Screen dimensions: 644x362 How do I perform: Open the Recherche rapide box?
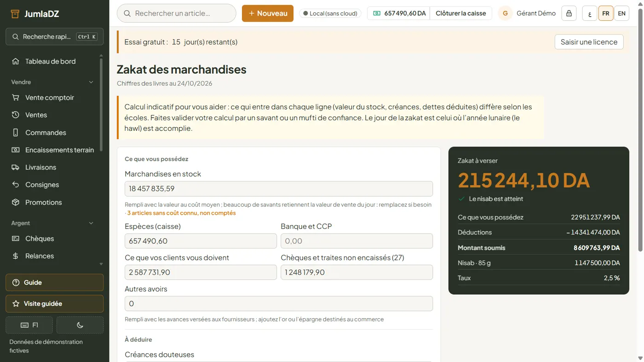point(54,37)
